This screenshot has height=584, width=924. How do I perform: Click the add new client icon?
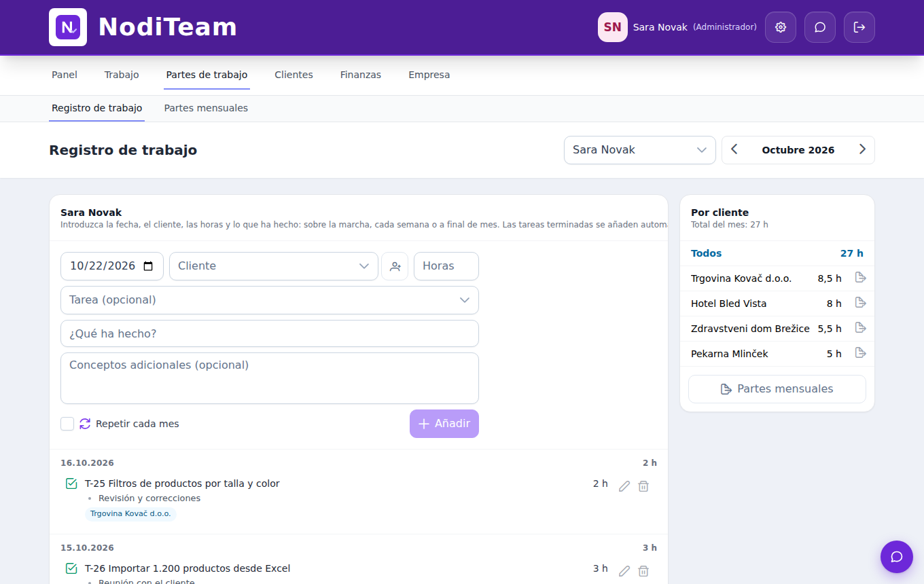(395, 266)
